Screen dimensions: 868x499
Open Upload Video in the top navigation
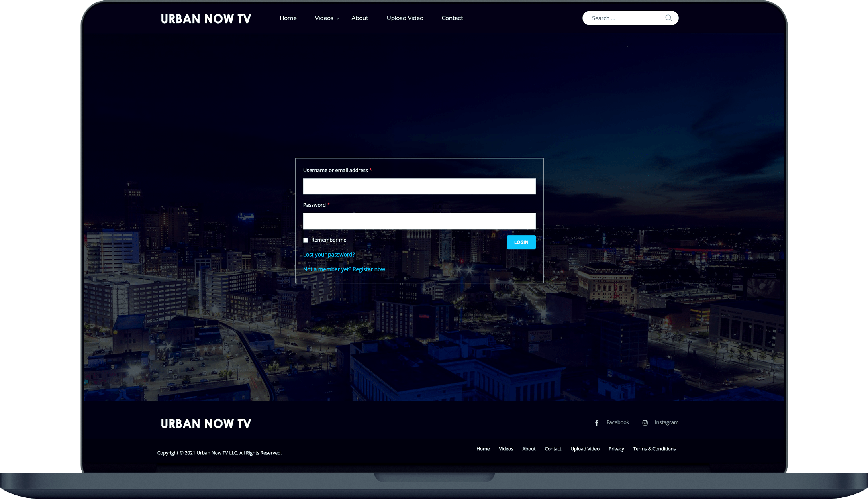tap(405, 18)
